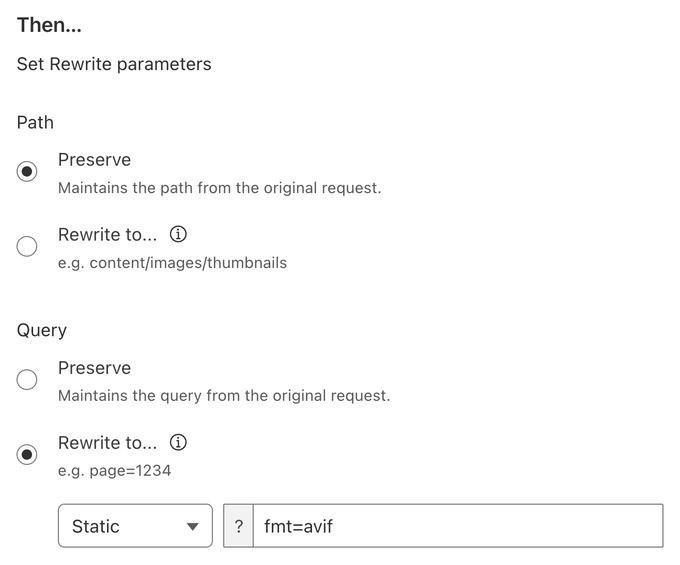Click info icon beside Path Rewrite to
This screenshot has width=680, height=565.
[178, 235]
